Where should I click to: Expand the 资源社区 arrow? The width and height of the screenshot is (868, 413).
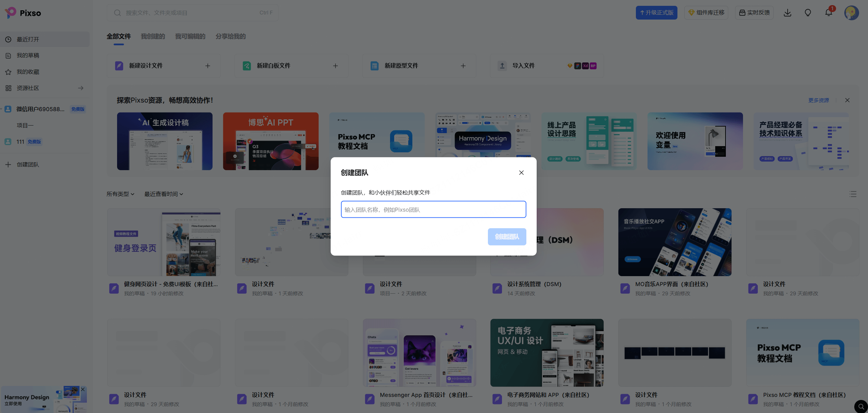81,88
